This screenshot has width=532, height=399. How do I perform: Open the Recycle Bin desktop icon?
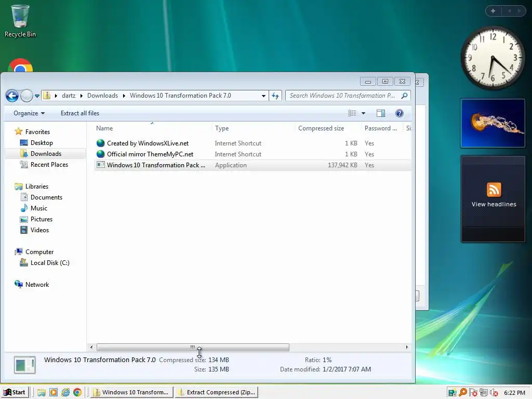[x=20, y=21]
